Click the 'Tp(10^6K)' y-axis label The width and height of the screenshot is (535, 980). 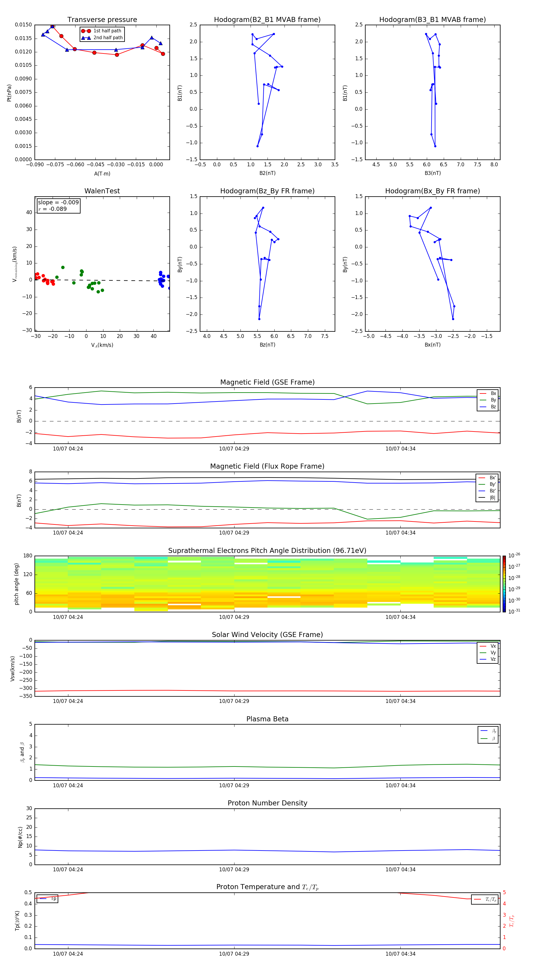coord(17,921)
